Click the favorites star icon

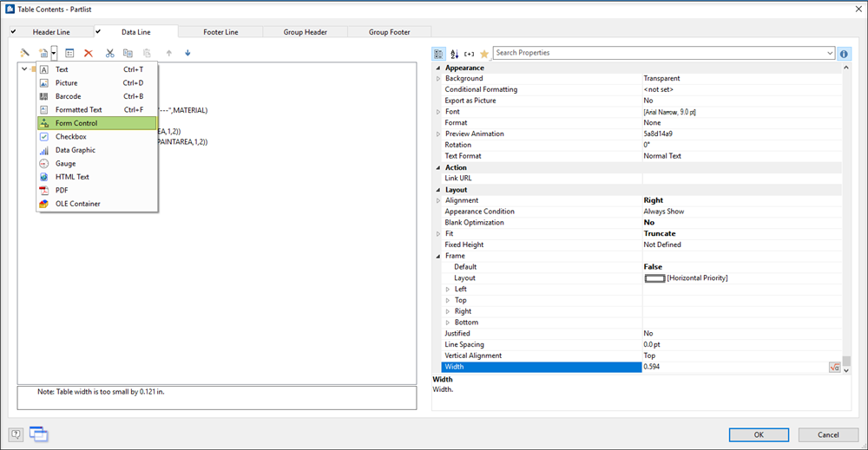click(x=484, y=54)
